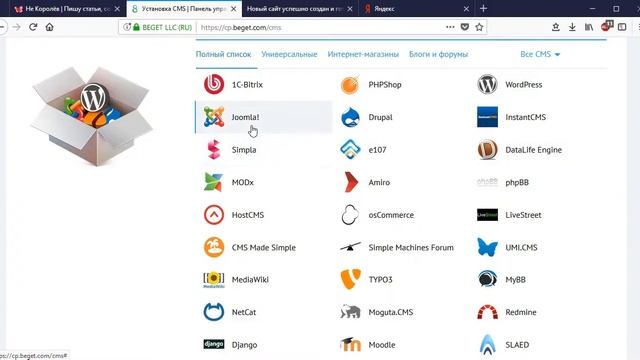The image size is (640, 360).
Task: Click the LiveStreet logo icon
Action: [x=487, y=215]
